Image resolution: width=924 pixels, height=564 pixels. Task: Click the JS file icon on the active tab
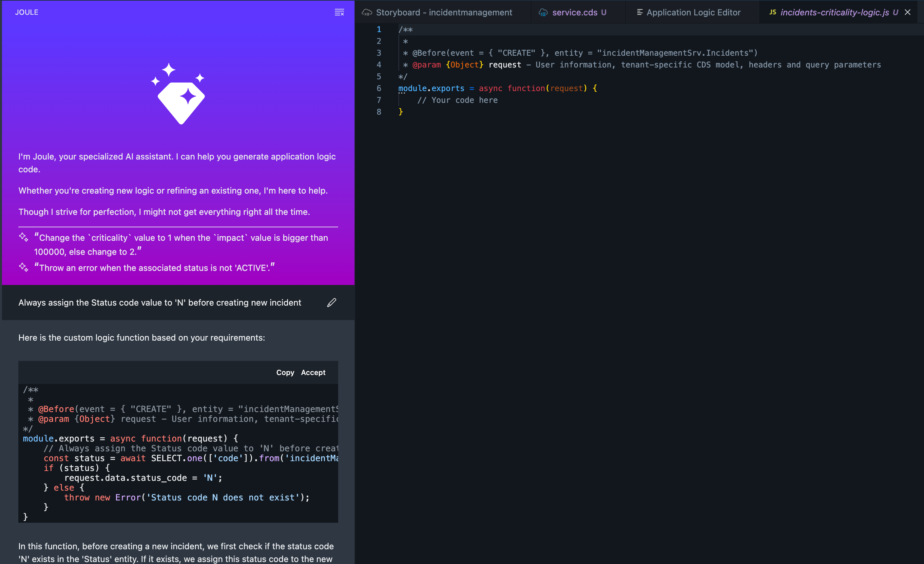click(x=773, y=12)
